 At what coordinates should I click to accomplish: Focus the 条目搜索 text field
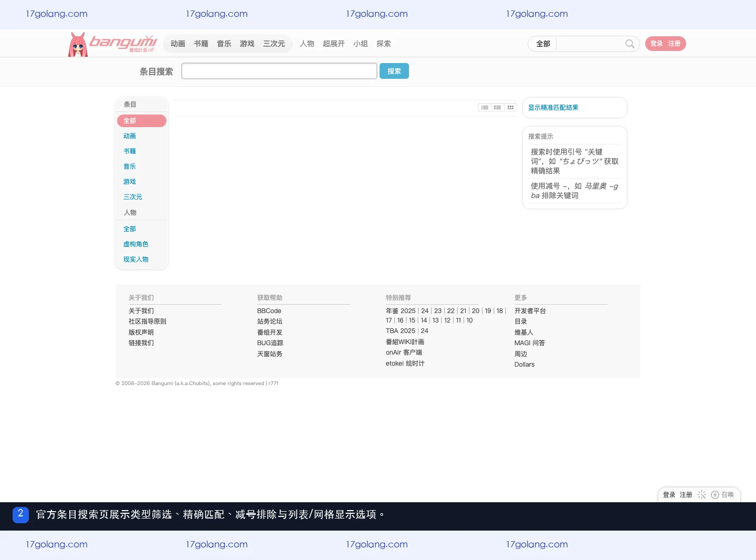[279, 71]
